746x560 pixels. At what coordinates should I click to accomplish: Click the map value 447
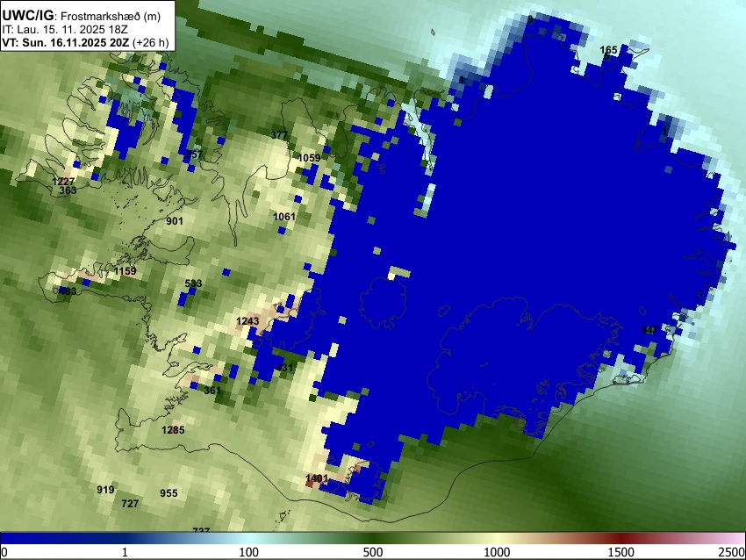point(649,330)
